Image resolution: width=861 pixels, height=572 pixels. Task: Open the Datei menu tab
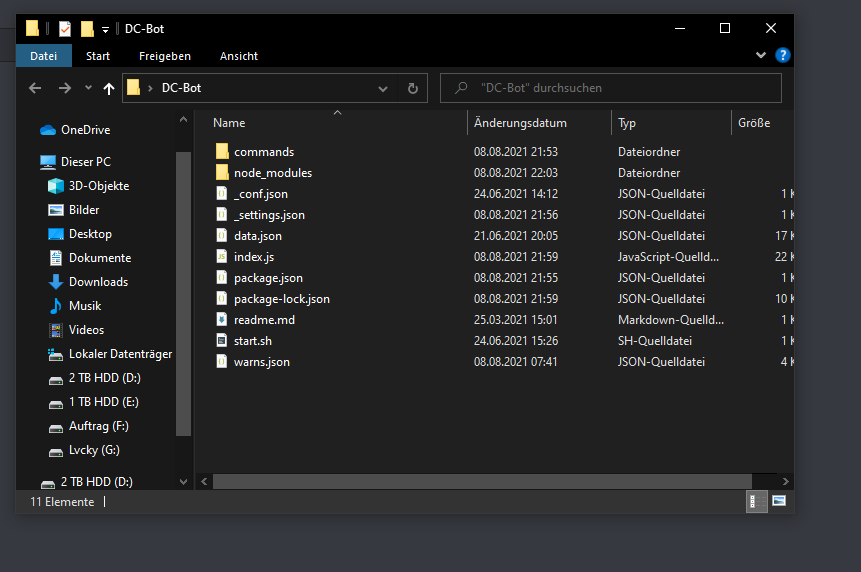click(44, 56)
